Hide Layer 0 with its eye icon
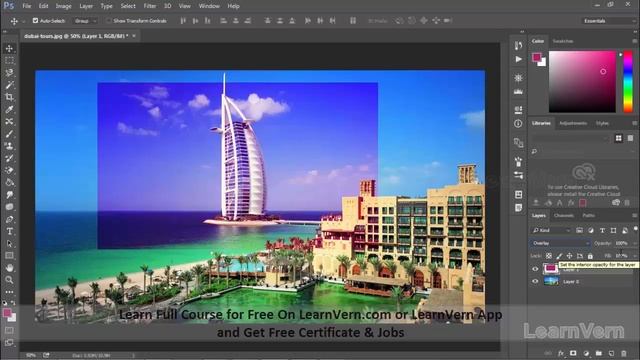Image resolution: width=640 pixels, height=360 pixels. point(535,281)
